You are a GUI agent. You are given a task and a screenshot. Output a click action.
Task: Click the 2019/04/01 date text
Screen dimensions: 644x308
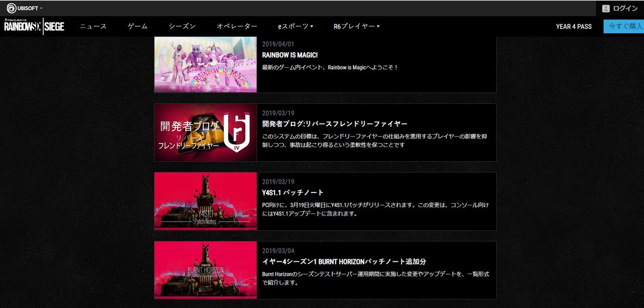point(278,44)
